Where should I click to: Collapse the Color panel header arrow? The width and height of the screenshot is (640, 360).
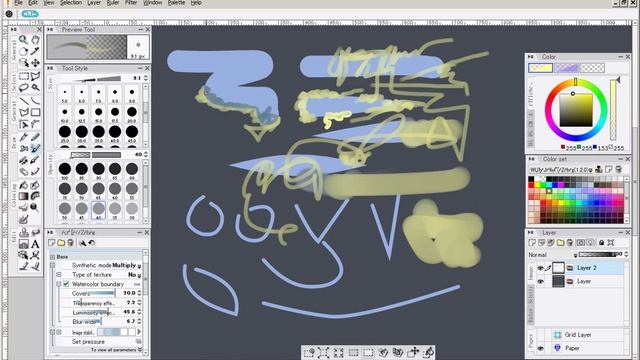(531, 57)
